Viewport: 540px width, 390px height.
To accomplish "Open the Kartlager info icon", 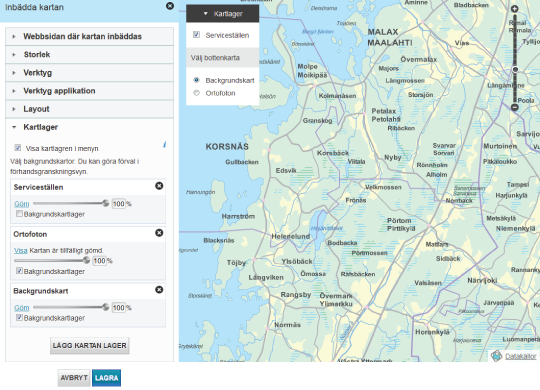I will pos(165,145).
